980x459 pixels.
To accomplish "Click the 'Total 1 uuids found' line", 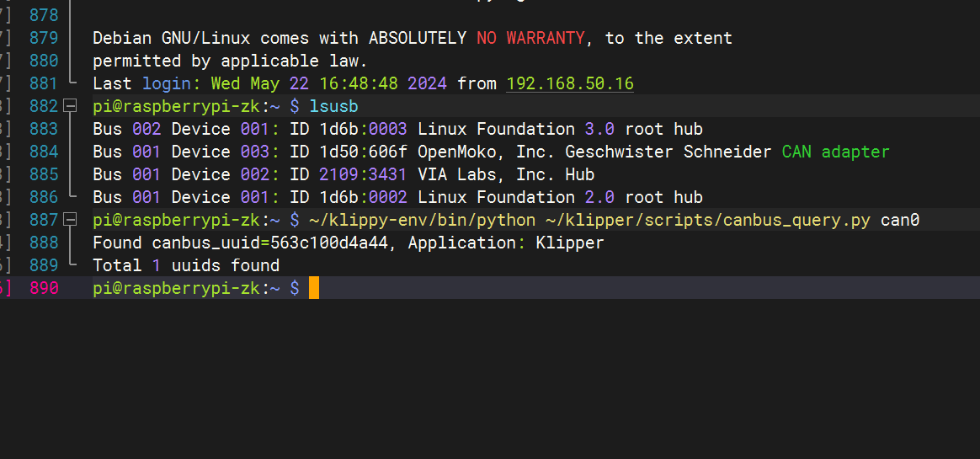I will point(186,265).
